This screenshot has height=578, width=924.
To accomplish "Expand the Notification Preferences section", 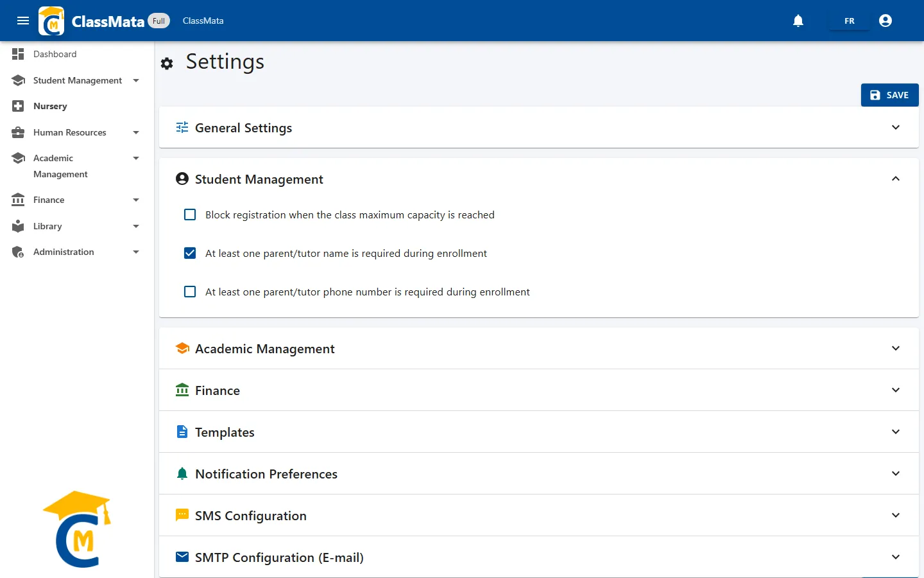I will click(539, 473).
